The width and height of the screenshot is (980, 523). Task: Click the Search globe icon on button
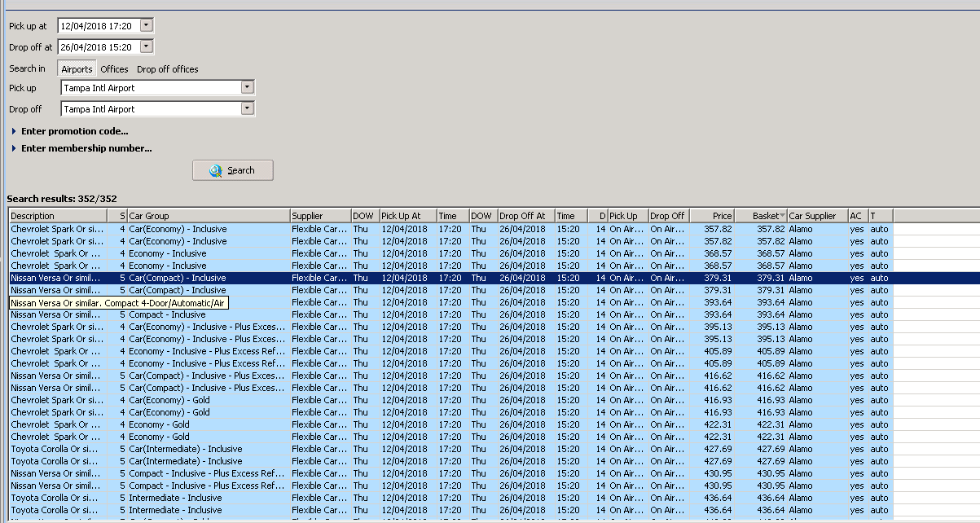[x=216, y=170]
